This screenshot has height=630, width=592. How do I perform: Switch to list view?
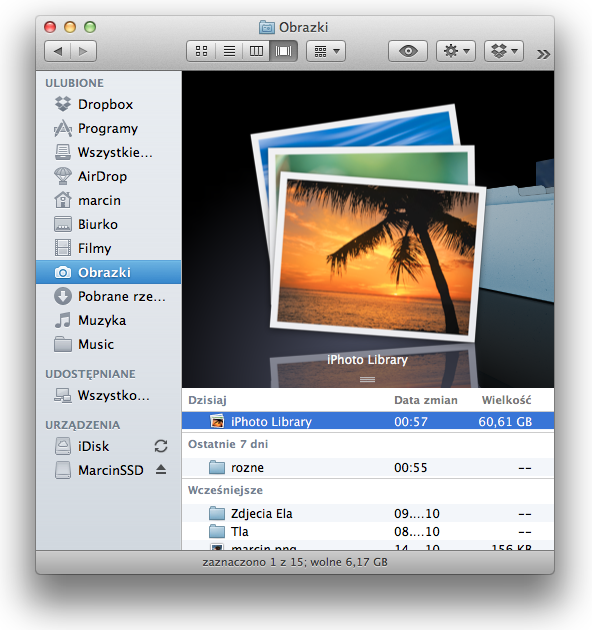(229, 51)
